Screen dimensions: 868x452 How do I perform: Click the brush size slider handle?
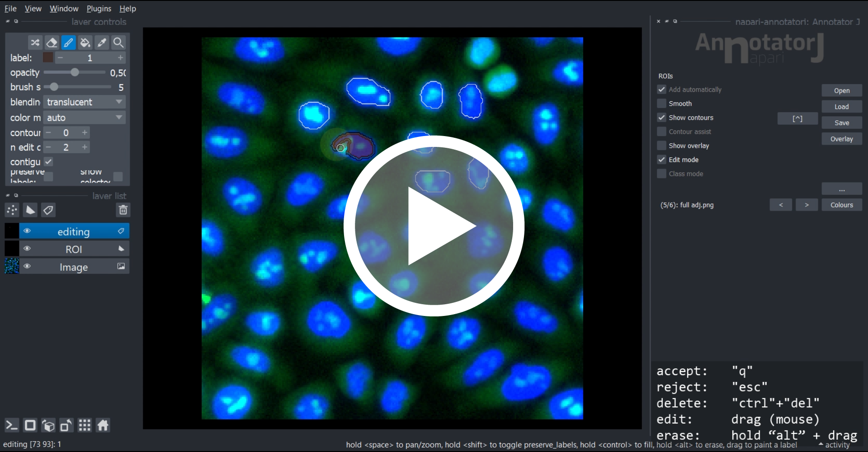pyautogui.click(x=54, y=87)
